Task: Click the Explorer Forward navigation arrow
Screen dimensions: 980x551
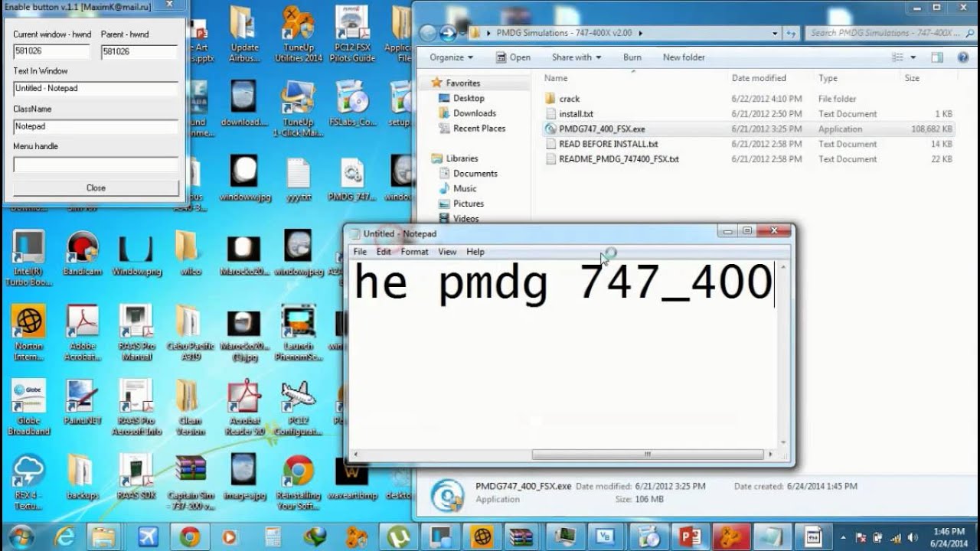Action: [x=448, y=33]
